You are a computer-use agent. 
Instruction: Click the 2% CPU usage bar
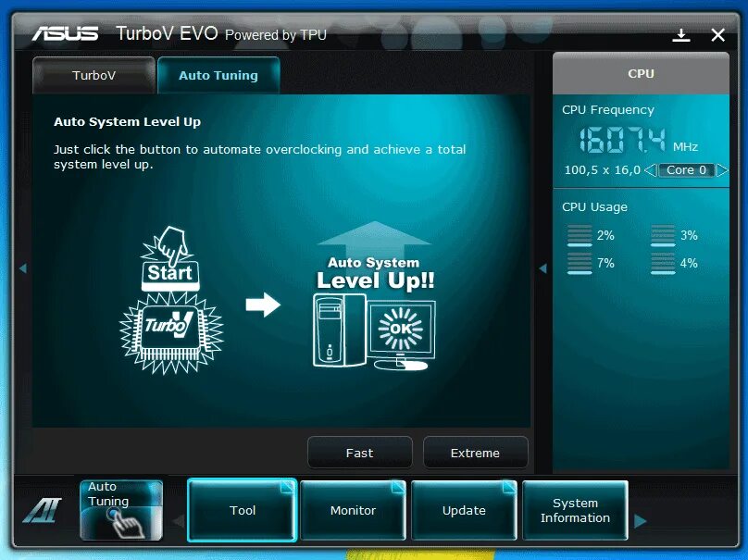point(580,235)
